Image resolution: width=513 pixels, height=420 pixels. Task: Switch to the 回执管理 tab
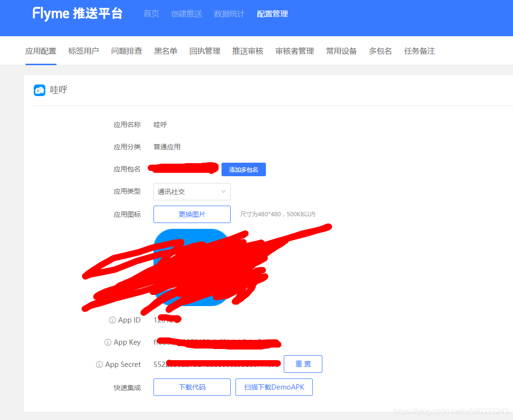tap(205, 51)
